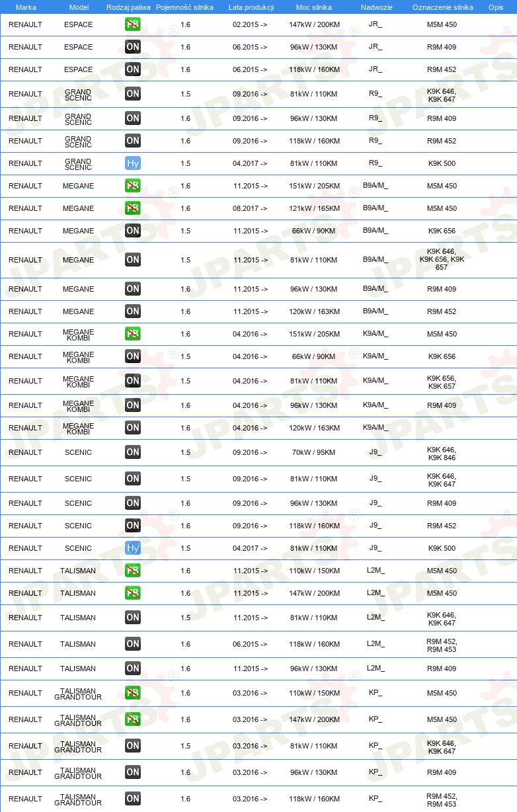Click the Opis column header
The width and height of the screenshot is (517, 812).
click(x=496, y=7)
